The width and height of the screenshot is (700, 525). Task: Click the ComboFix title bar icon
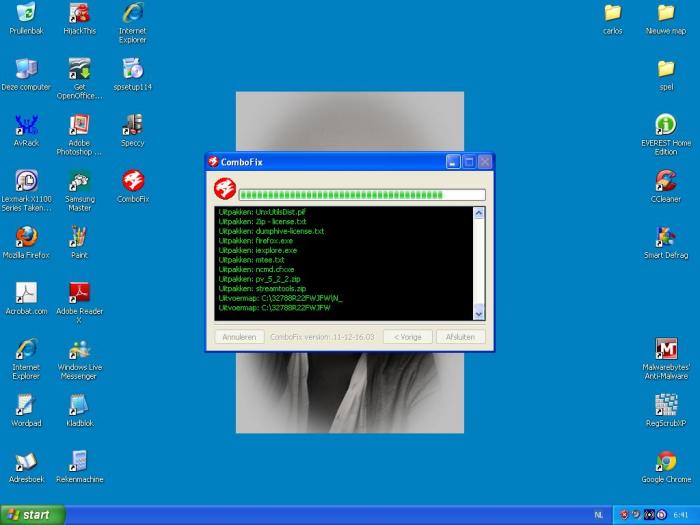[x=213, y=162]
